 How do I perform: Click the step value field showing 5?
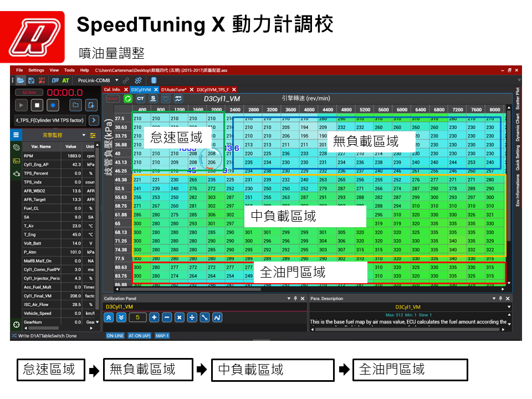139,318
